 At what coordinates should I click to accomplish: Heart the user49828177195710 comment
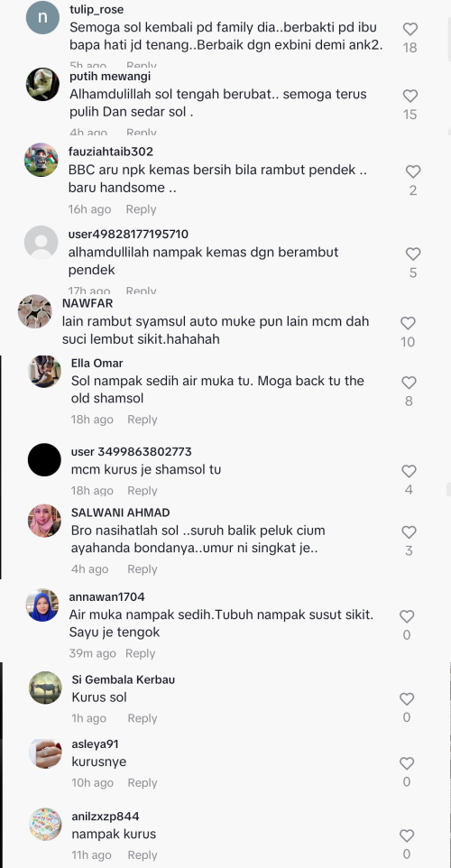pyautogui.click(x=413, y=254)
